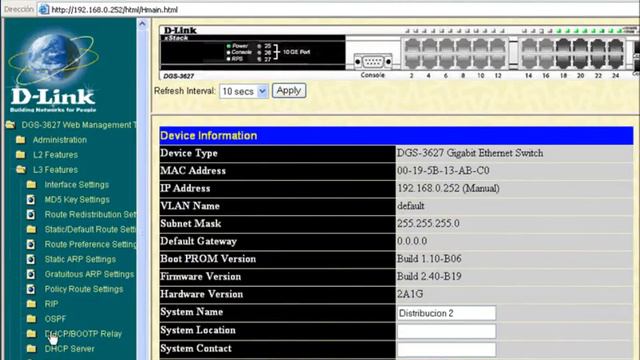Click the Device Information header
The height and width of the screenshot is (360, 640).
pyautogui.click(x=396, y=136)
